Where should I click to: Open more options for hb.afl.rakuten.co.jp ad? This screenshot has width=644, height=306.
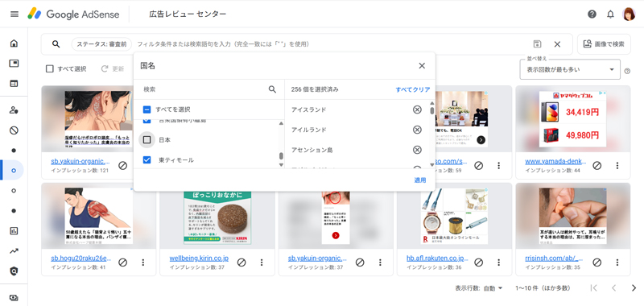[498, 262]
